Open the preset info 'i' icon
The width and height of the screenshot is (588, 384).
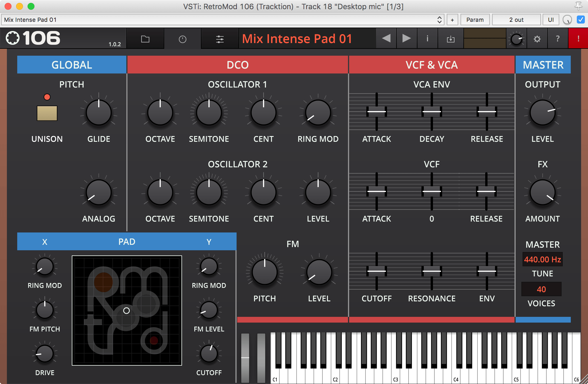pyautogui.click(x=428, y=38)
